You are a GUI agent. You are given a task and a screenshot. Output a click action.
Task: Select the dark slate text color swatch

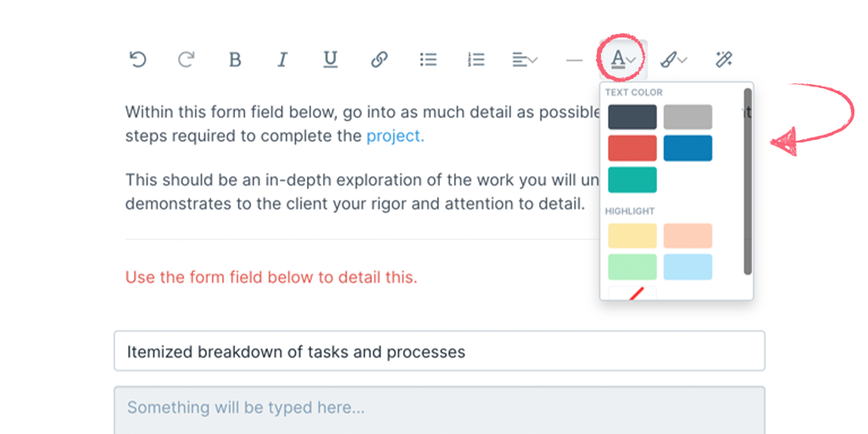(632, 117)
